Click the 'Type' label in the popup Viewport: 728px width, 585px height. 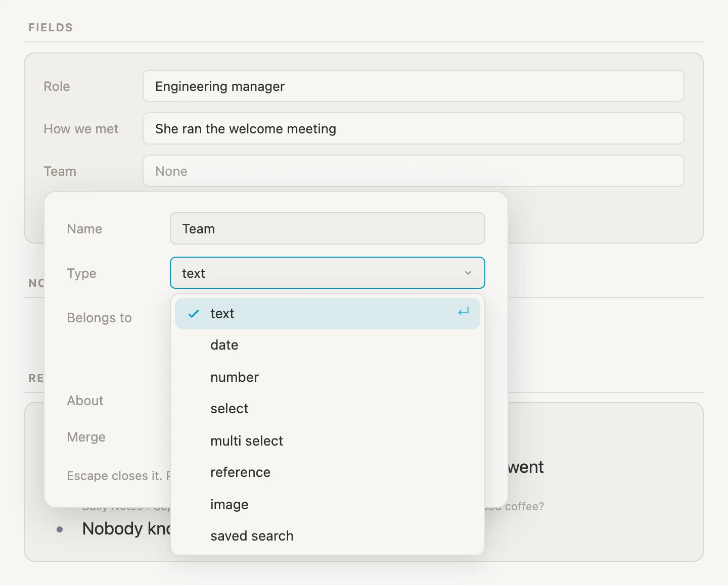[81, 273]
